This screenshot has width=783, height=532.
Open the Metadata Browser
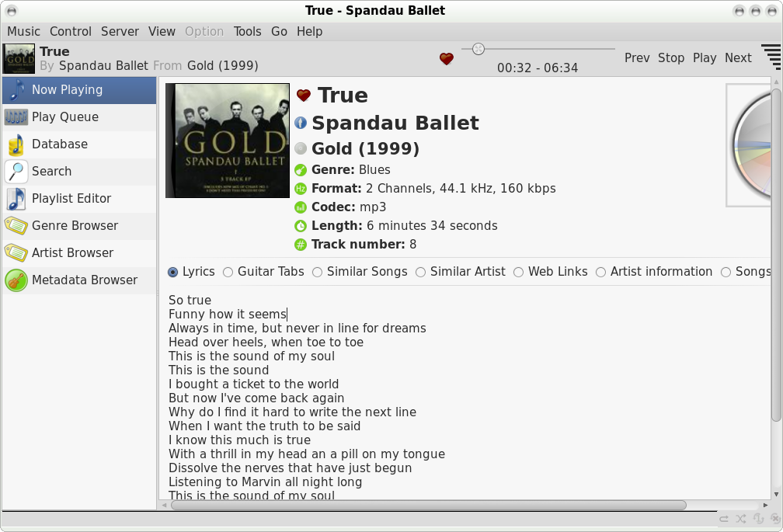point(84,280)
